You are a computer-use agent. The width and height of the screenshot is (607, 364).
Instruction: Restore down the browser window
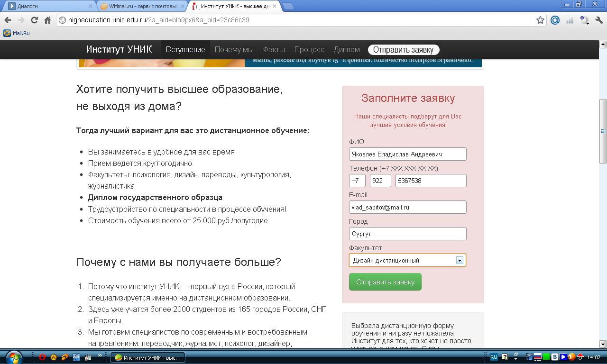click(579, 4)
